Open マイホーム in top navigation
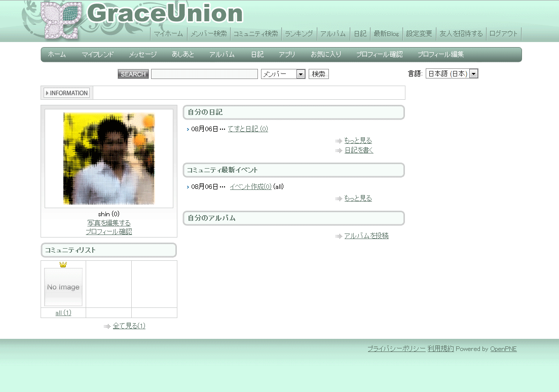The width and height of the screenshot is (559, 392). click(x=168, y=34)
